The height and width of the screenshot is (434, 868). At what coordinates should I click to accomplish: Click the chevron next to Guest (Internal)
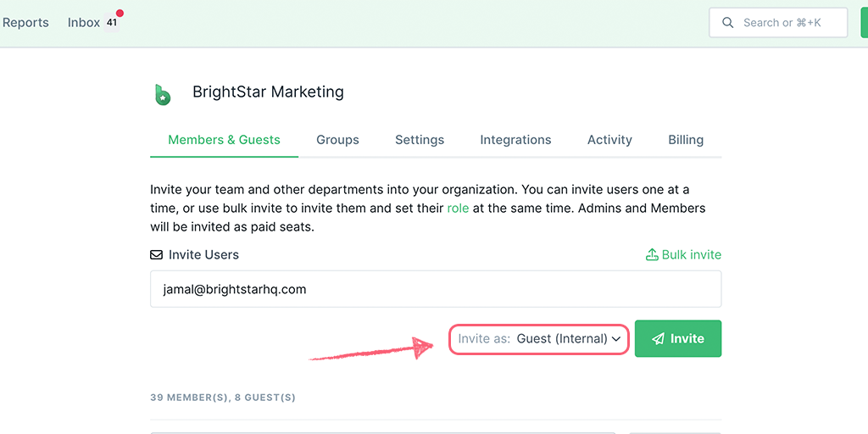click(616, 339)
